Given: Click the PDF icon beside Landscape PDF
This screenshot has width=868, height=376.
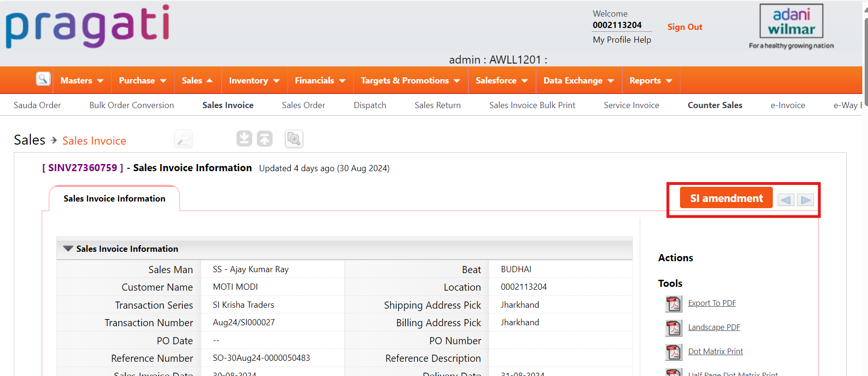Looking at the screenshot, I should pyautogui.click(x=673, y=328).
